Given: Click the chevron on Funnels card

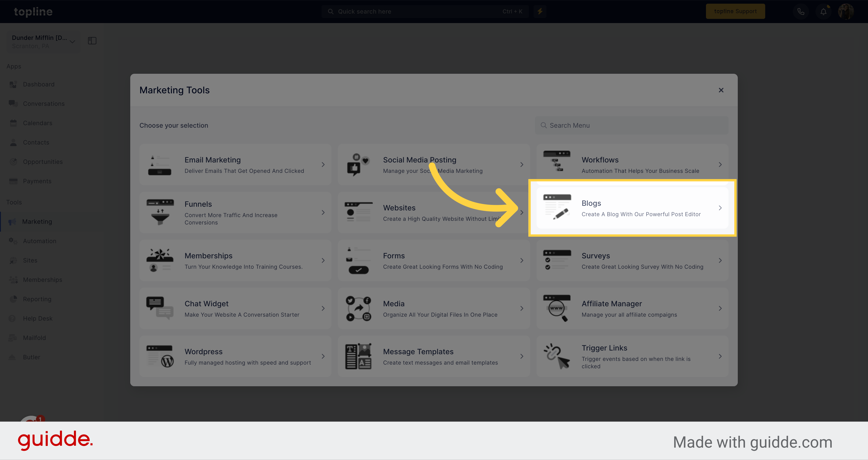Looking at the screenshot, I should (x=323, y=212).
